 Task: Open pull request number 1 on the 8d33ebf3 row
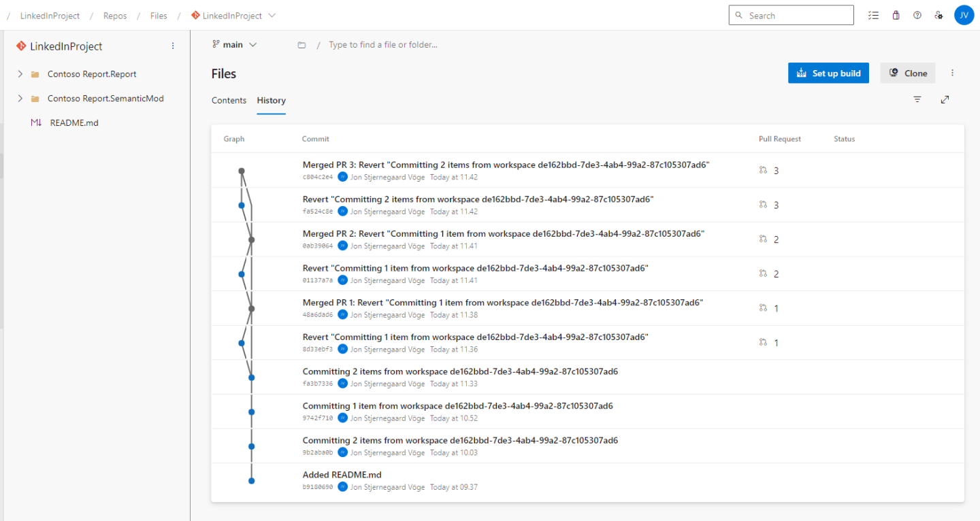[777, 343]
